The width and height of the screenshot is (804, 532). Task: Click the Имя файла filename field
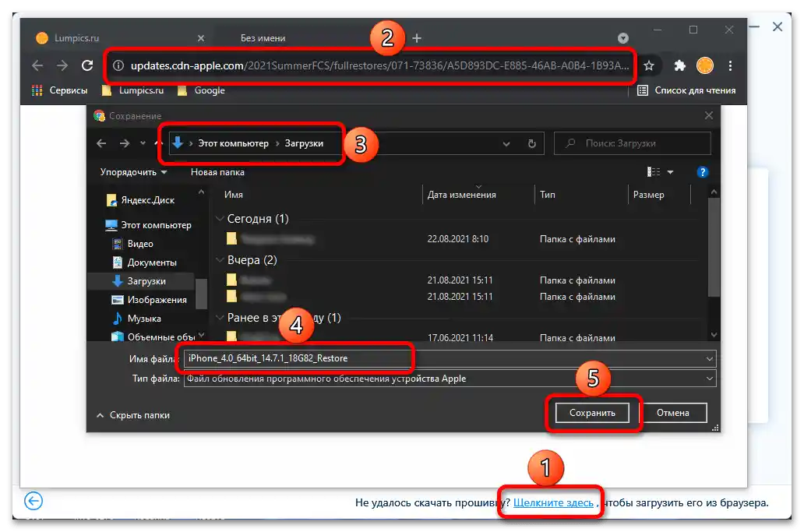pos(443,358)
